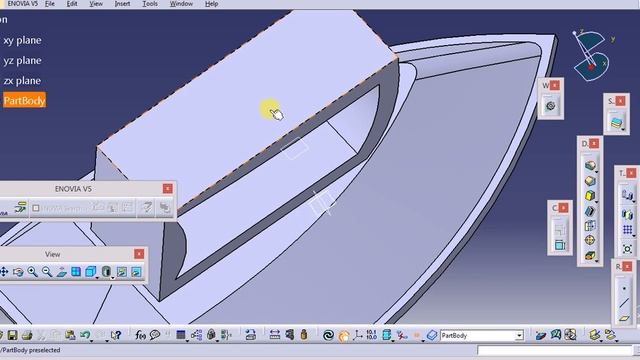640x360 pixels.
Task: Open the File menu
Action: click(x=49, y=4)
